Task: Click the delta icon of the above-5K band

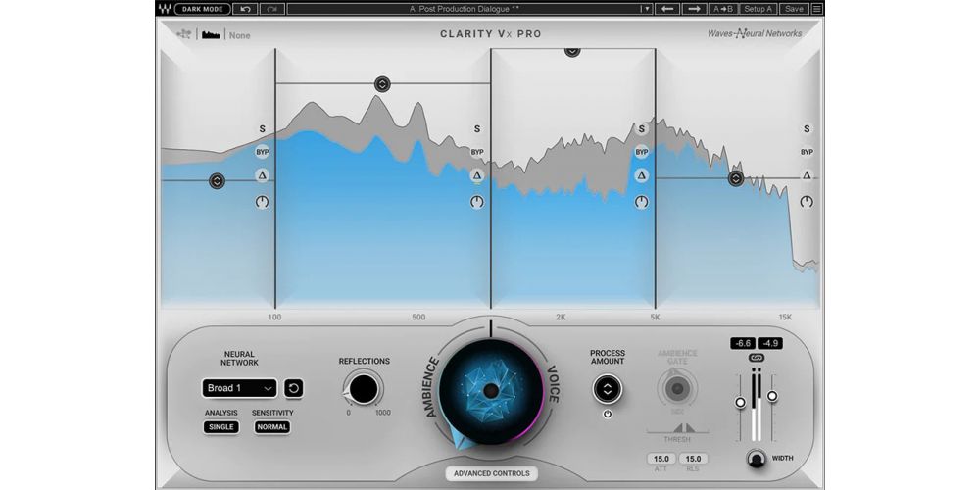Action: (x=807, y=175)
